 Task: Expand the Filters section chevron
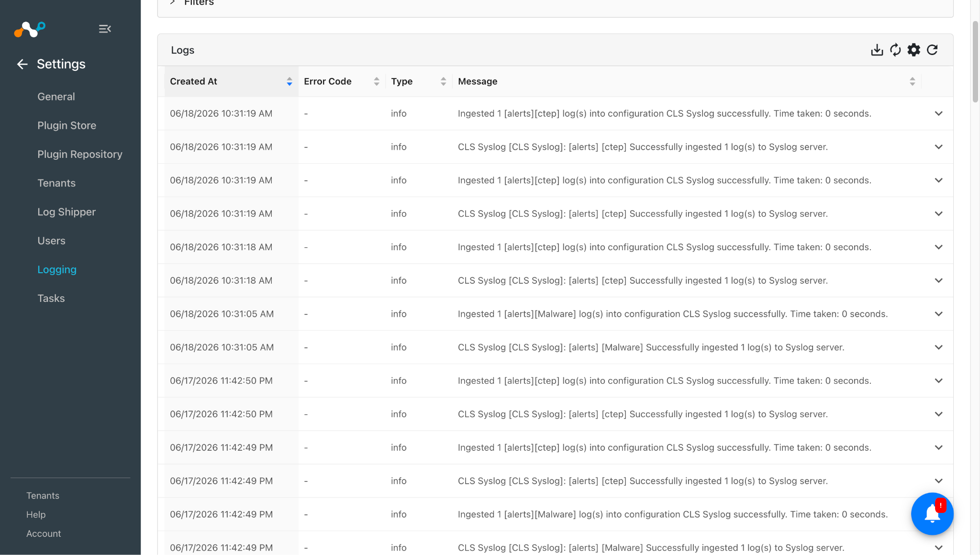173,2
